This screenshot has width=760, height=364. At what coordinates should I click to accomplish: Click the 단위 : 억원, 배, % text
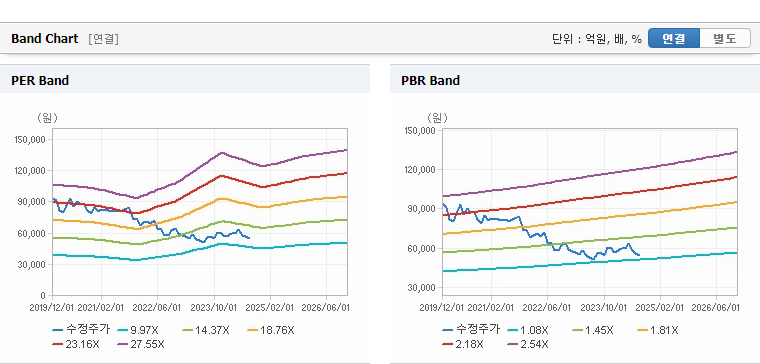click(597, 39)
